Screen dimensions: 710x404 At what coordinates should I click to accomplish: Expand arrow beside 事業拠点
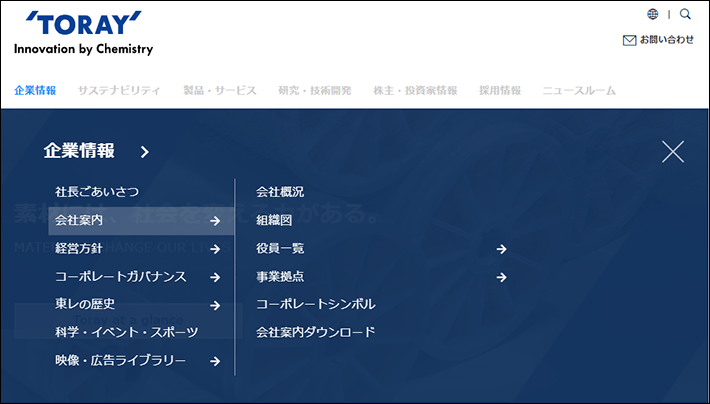pos(501,277)
